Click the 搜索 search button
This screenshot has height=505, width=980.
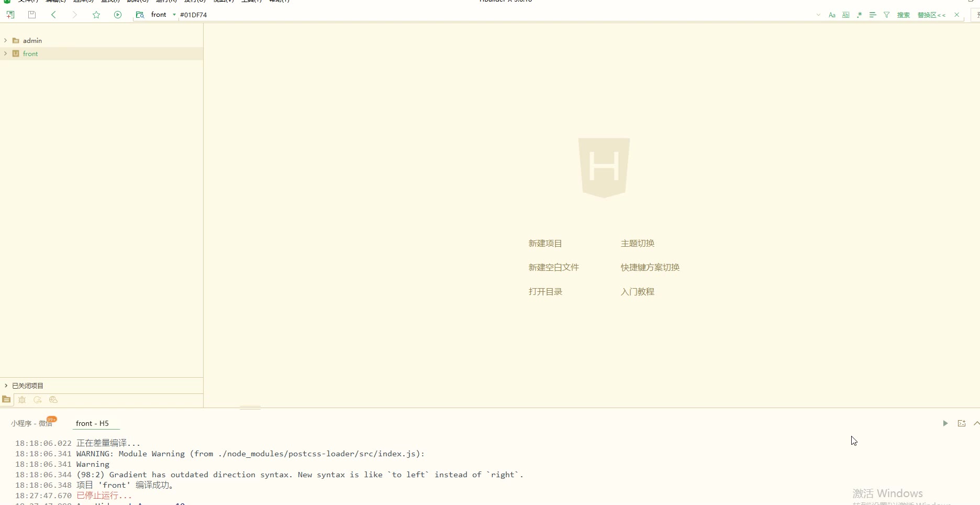point(903,15)
